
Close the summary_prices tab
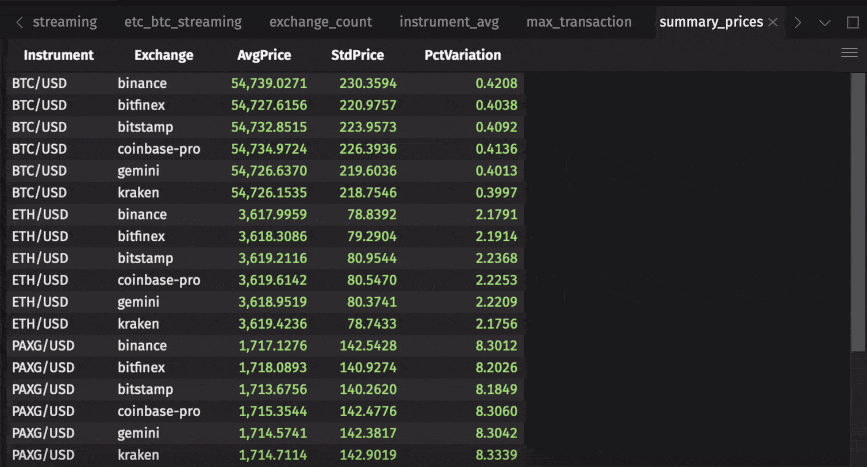[773, 22]
